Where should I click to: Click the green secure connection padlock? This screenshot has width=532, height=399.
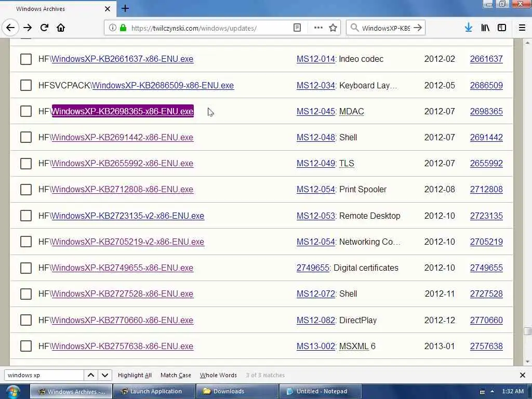coord(123,28)
